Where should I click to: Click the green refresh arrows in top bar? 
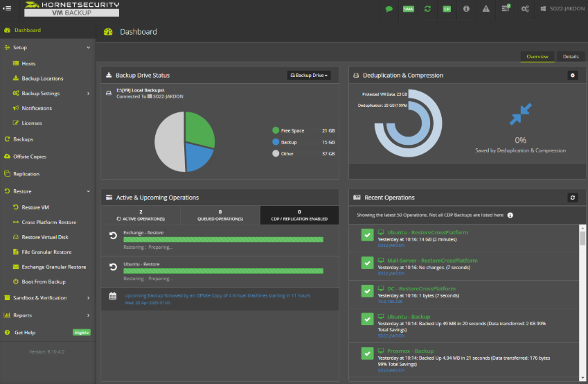(x=427, y=9)
